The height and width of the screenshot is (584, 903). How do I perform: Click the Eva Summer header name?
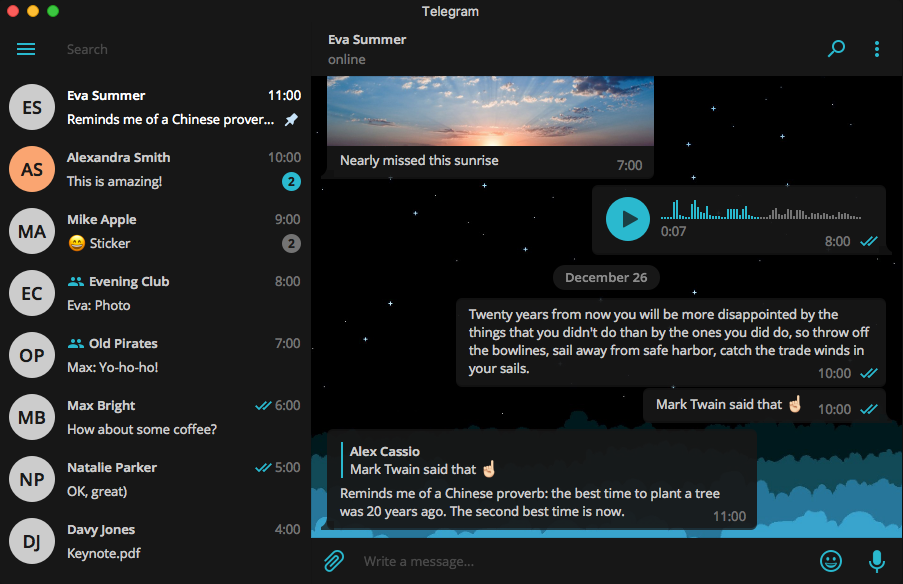coord(367,40)
